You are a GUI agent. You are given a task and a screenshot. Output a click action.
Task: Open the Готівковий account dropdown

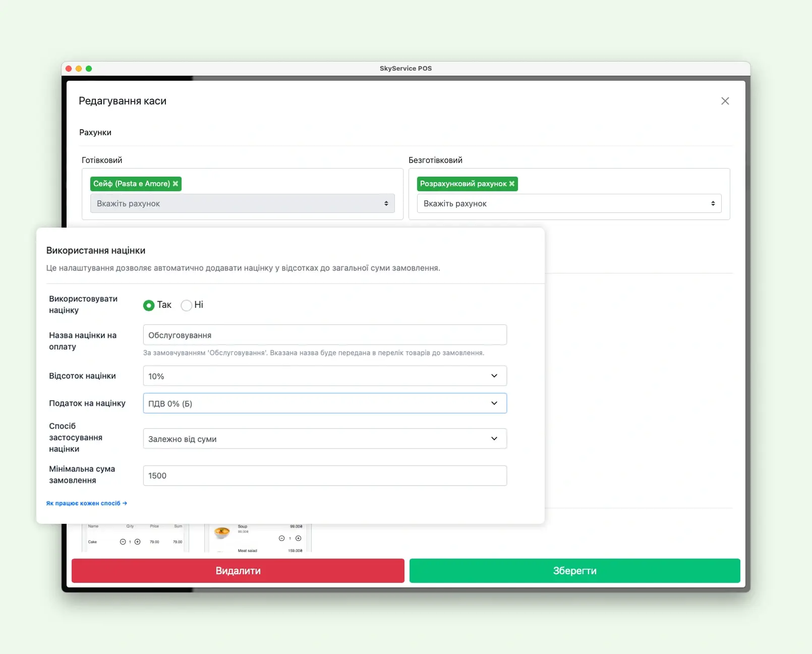[242, 203]
